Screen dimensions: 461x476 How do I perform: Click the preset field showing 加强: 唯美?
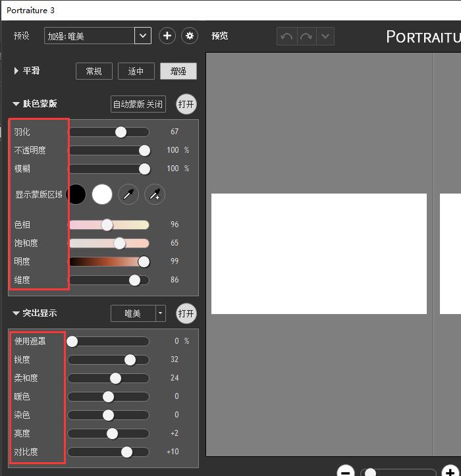point(90,36)
